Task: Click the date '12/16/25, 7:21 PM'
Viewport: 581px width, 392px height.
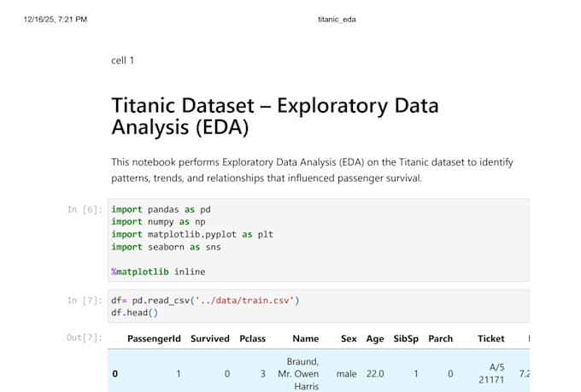Action: (x=56, y=20)
